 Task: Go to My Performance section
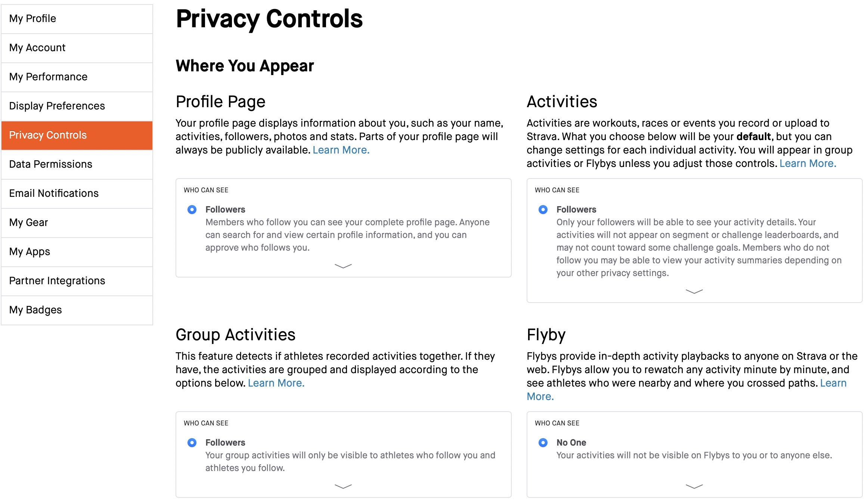point(77,77)
